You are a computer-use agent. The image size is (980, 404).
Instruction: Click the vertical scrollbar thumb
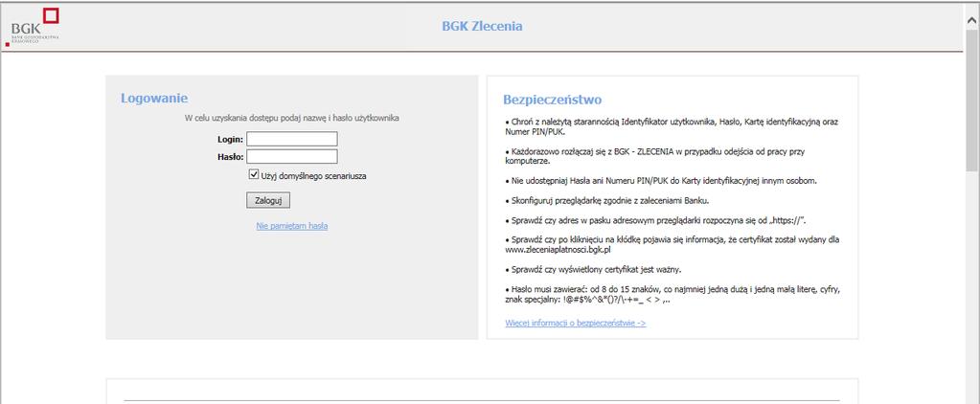click(972, 100)
